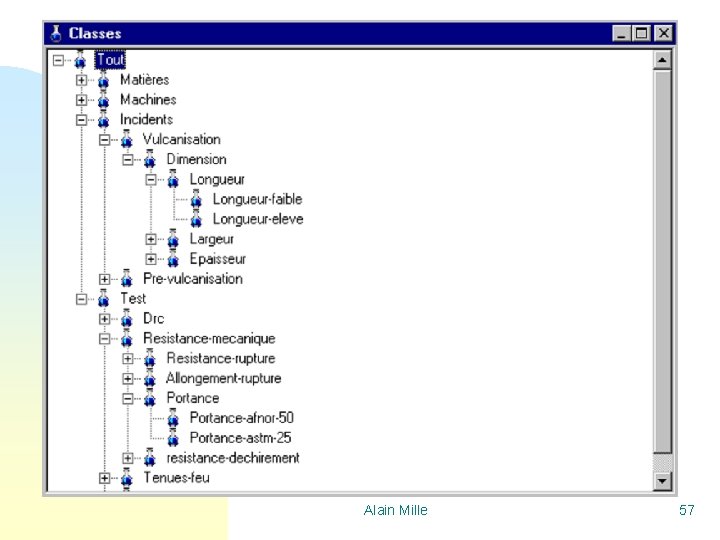Viewport: 720px width, 540px height.
Task: Click the flask icon beside Portance-afnor-50
Action: pos(173,418)
